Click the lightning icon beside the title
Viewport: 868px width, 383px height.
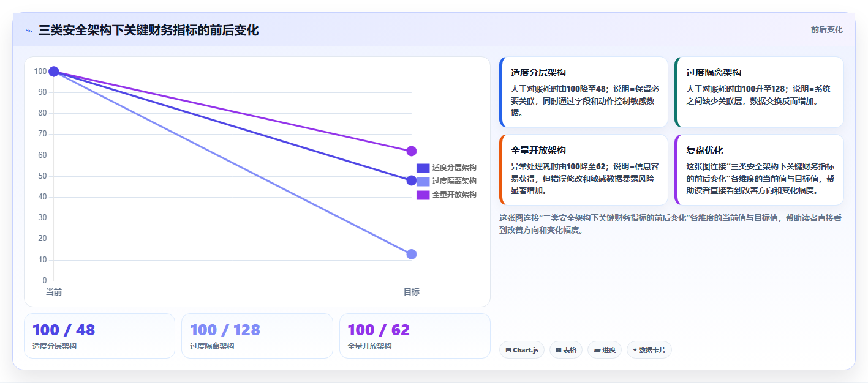coord(29,31)
